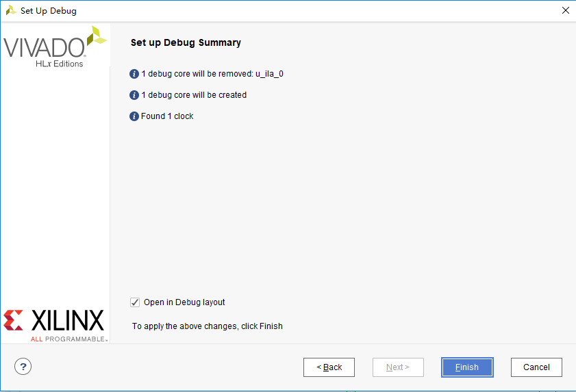Click the Vivado HLx Editions logo

point(55,47)
